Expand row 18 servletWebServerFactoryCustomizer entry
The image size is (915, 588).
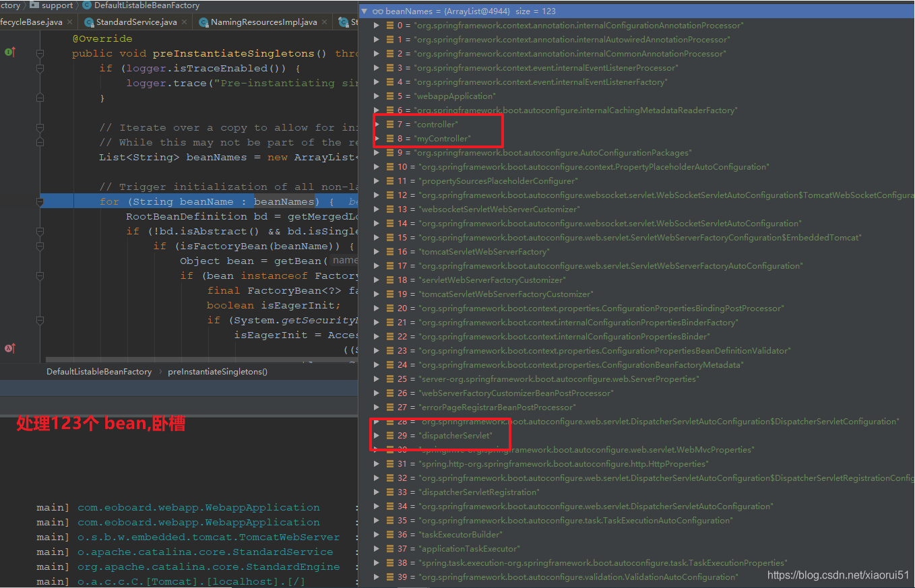point(377,280)
